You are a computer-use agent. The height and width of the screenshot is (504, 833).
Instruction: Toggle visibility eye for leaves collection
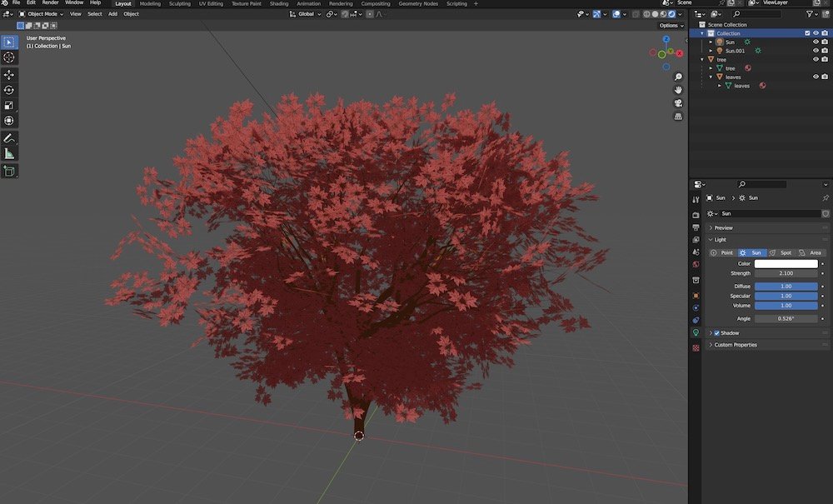click(x=816, y=77)
